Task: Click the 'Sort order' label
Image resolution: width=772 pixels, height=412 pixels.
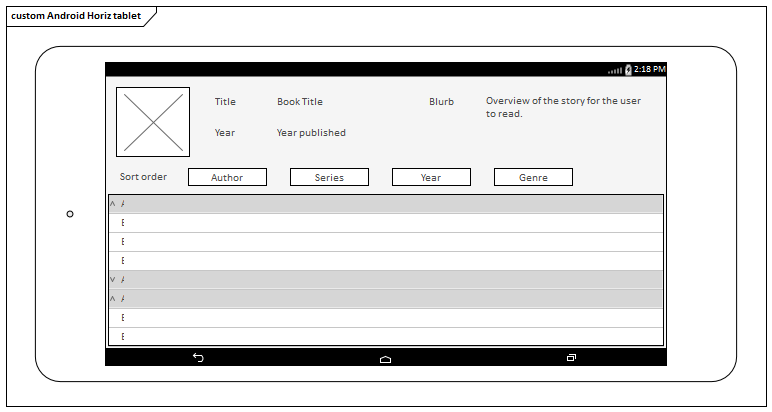Action: coord(143,177)
